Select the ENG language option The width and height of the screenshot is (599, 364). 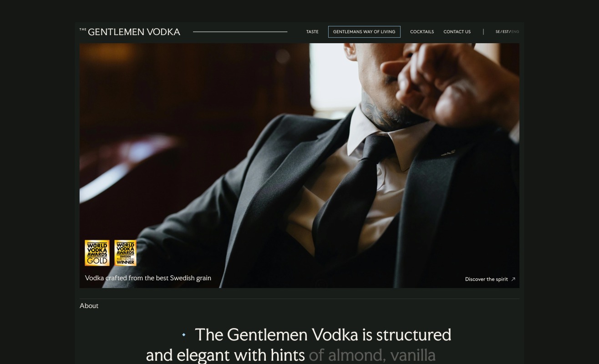tap(515, 32)
